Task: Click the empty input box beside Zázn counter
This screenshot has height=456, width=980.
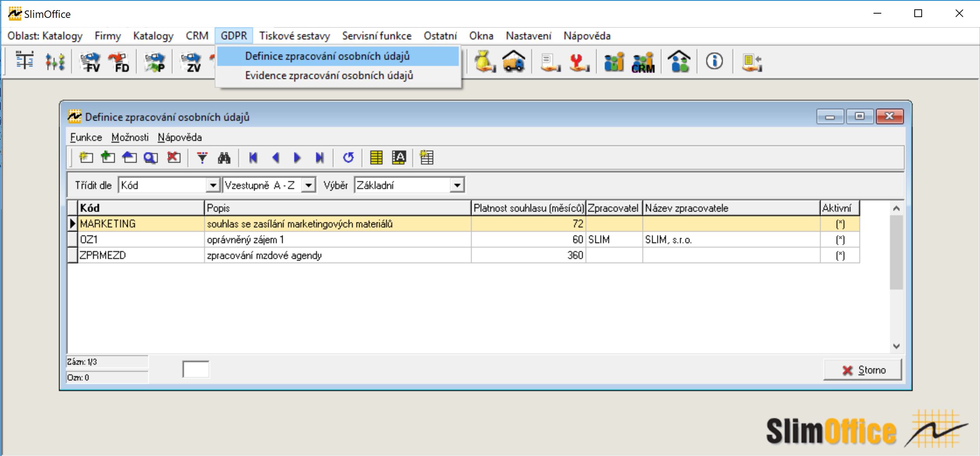Action: tap(196, 369)
